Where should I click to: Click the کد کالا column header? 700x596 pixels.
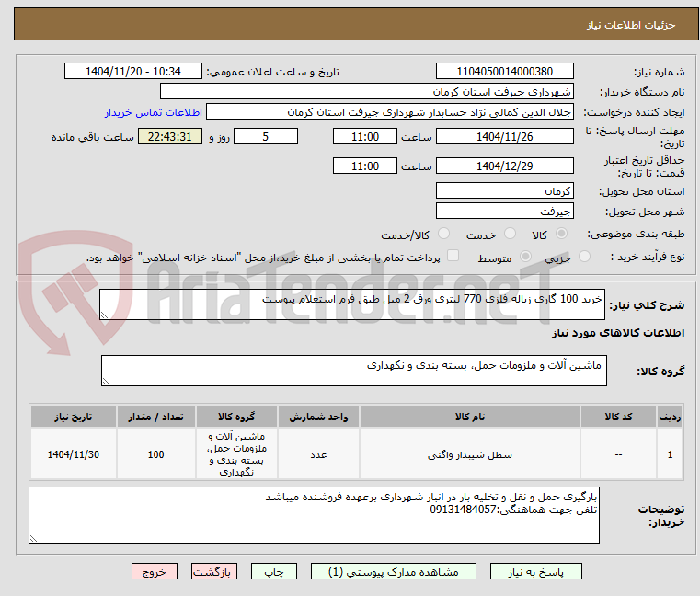[618, 417]
